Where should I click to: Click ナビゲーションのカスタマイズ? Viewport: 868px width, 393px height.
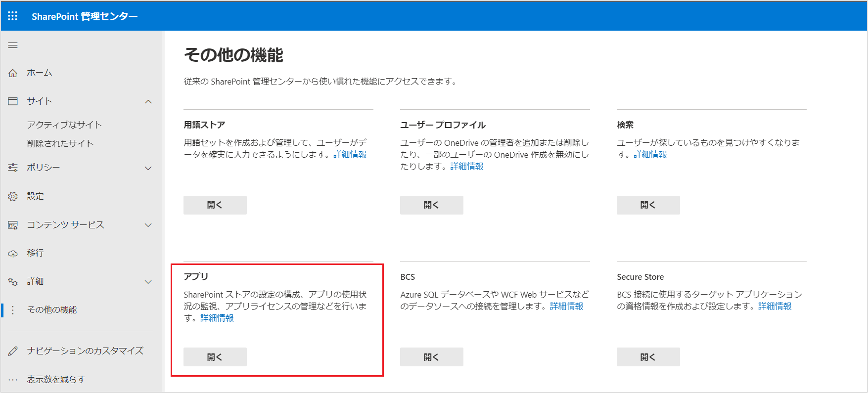[x=85, y=351]
